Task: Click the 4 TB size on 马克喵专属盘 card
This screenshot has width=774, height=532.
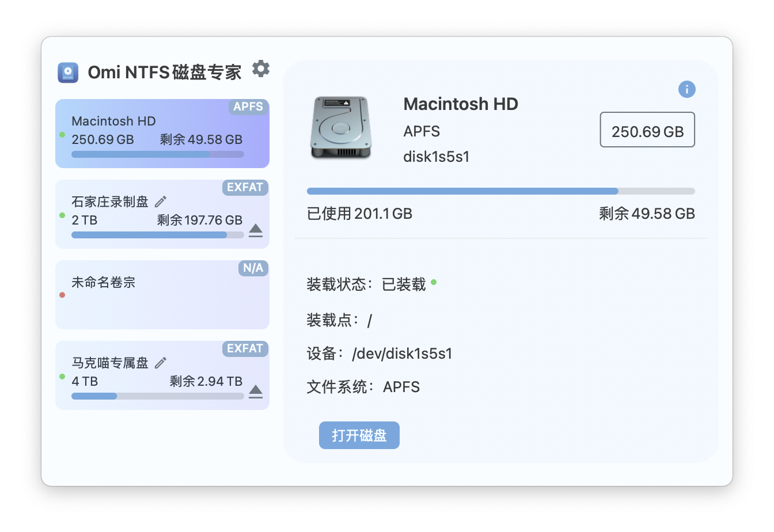Action: [85, 381]
